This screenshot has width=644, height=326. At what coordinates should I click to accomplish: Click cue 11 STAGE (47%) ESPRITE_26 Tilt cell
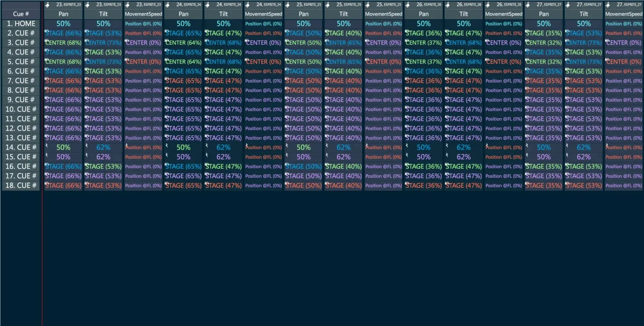(464, 119)
